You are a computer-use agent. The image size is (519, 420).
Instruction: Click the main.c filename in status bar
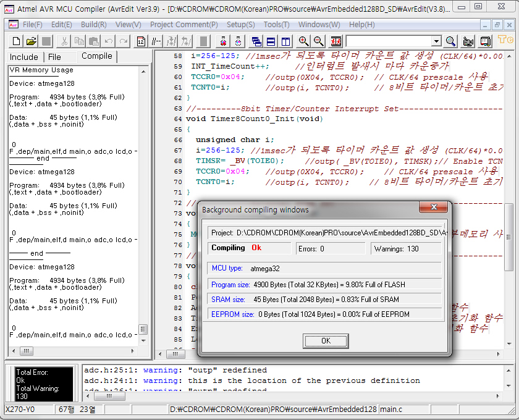click(391, 409)
